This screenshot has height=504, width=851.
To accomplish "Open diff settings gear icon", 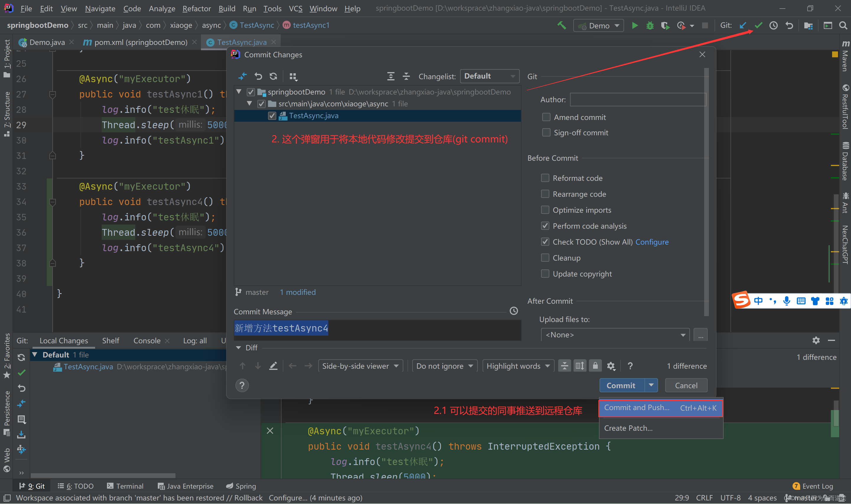I will 610,366.
